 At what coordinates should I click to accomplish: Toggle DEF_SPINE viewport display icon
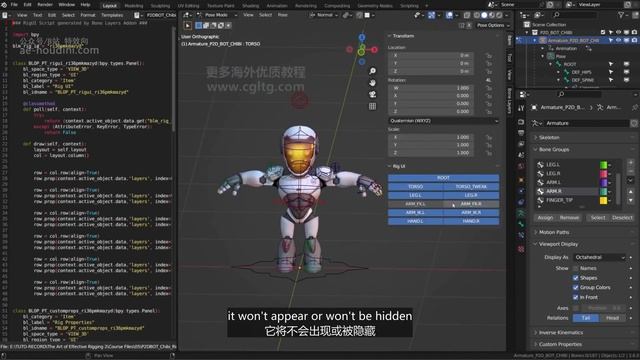point(626,80)
